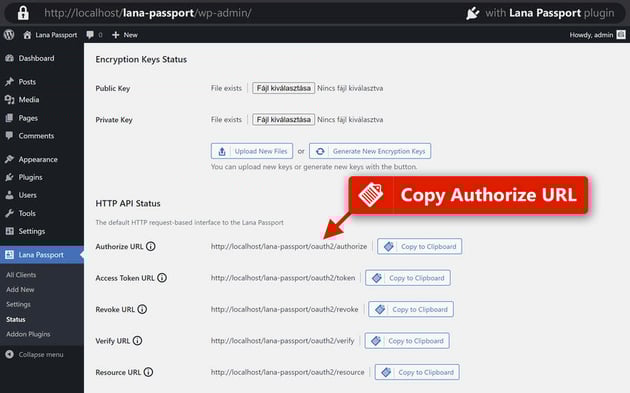Click the info icon beside Resource URL

148,372
